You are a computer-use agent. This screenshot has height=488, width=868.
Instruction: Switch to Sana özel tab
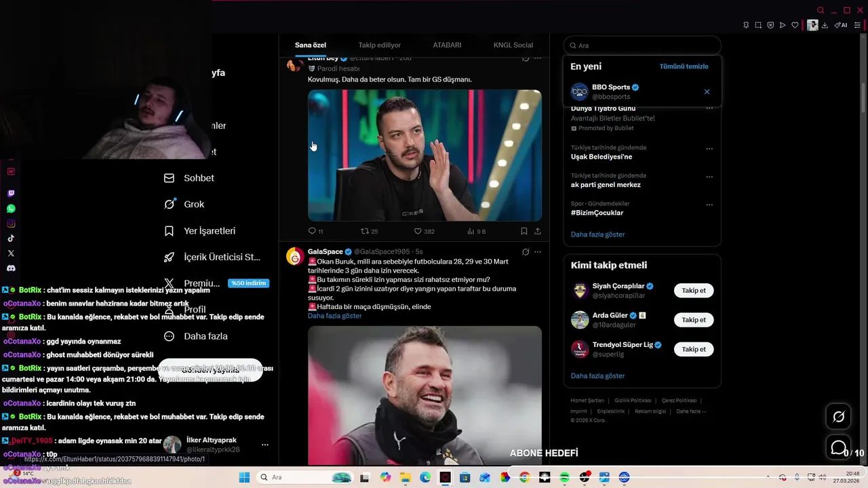311,45
